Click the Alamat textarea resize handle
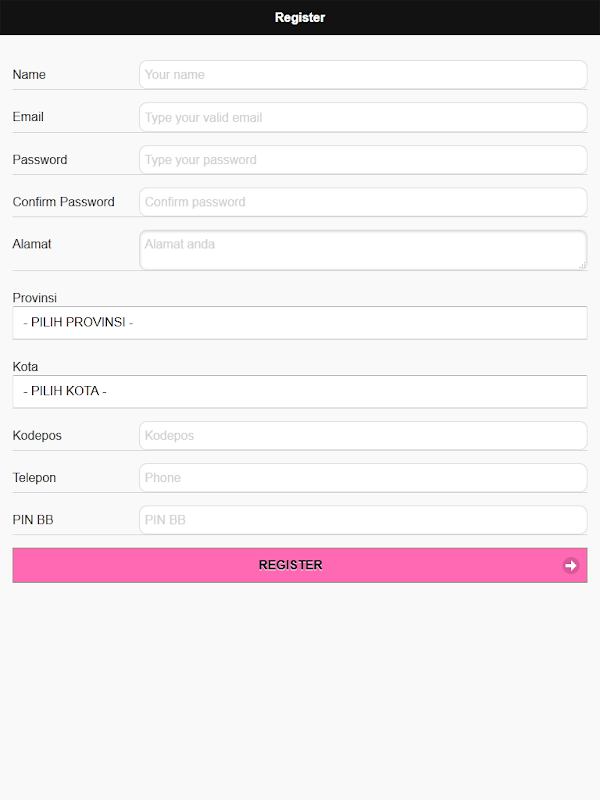600x800 pixels. (x=582, y=265)
